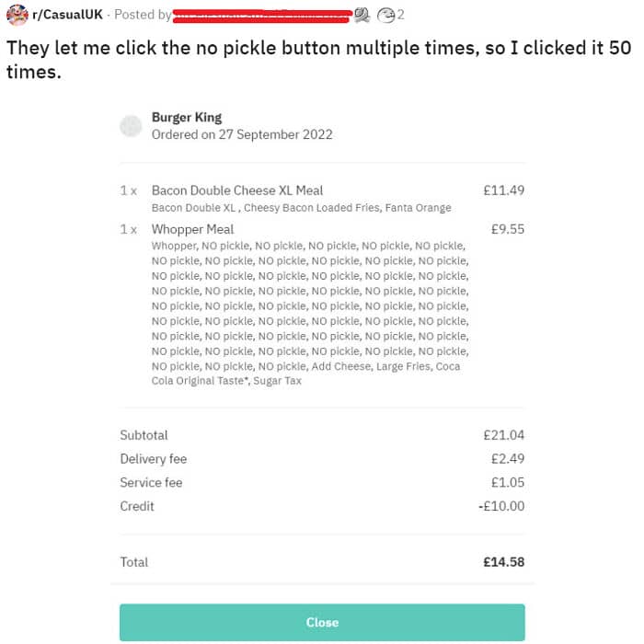Viewport: 644px width, 644px height.
Task: Click the second award icon beside count 2
Action: pyautogui.click(x=385, y=15)
